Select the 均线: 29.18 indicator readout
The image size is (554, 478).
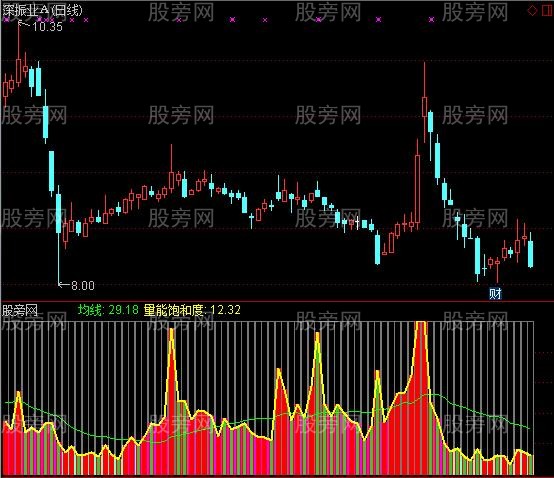tap(108, 310)
